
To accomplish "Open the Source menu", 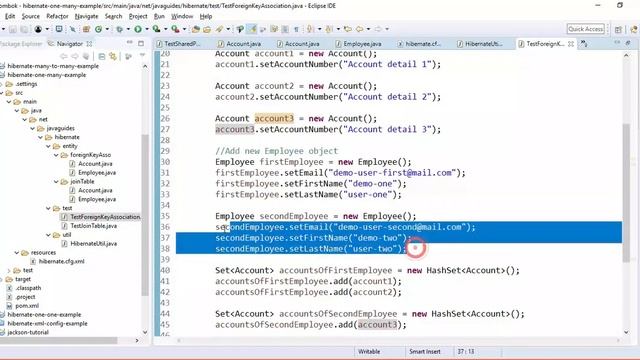I will pyautogui.click(x=31, y=16).
